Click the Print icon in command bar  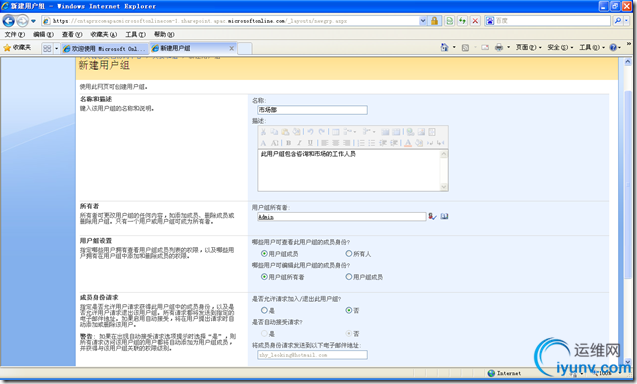click(x=499, y=48)
